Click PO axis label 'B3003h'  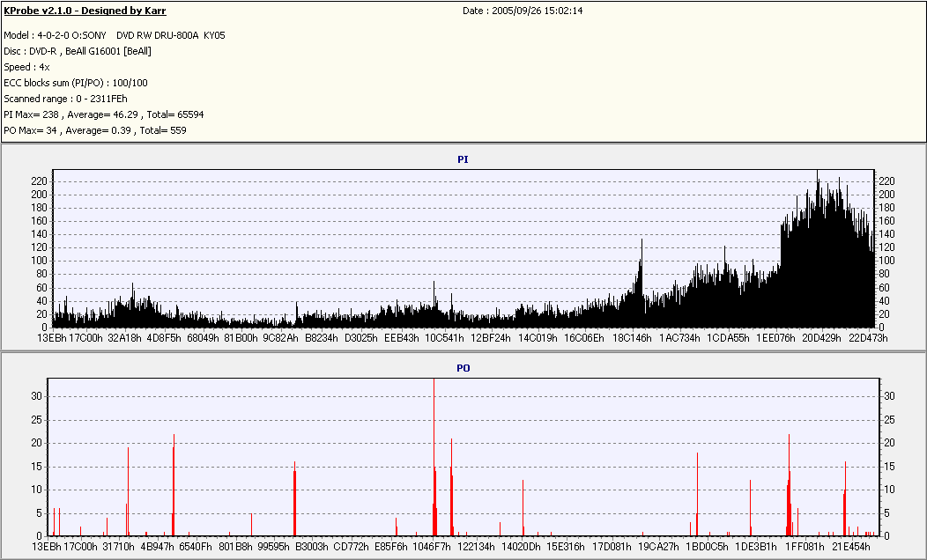tap(312, 547)
